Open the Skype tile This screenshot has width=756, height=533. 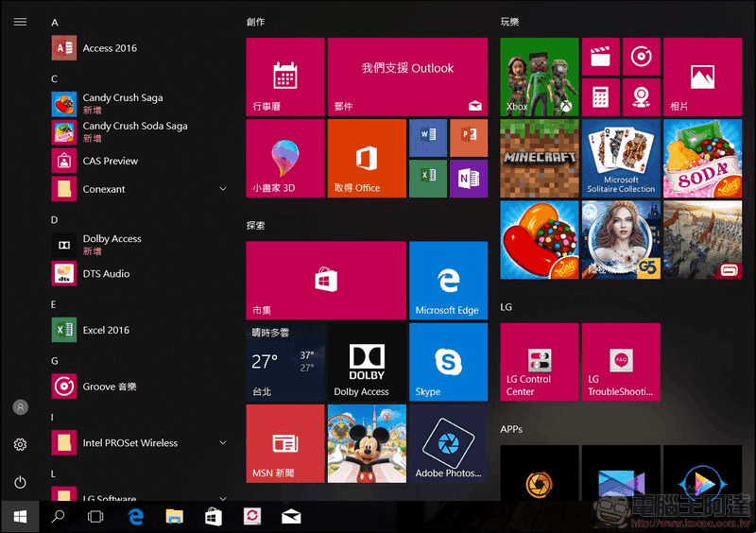pos(448,362)
